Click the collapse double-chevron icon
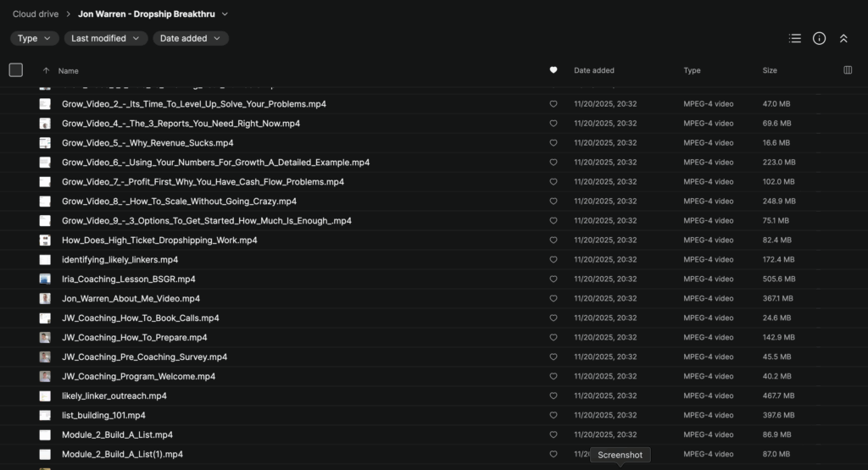This screenshot has height=470, width=868. click(x=843, y=38)
